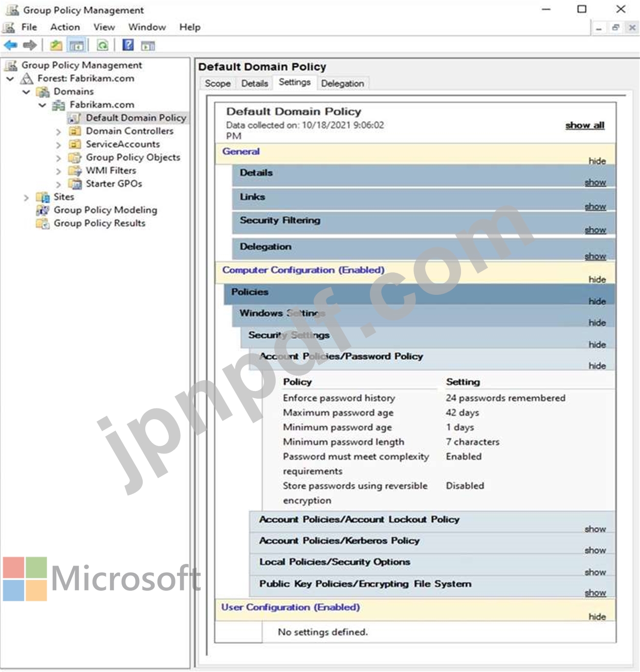
Task: Switch to the Scope tab
Action: 217,83
